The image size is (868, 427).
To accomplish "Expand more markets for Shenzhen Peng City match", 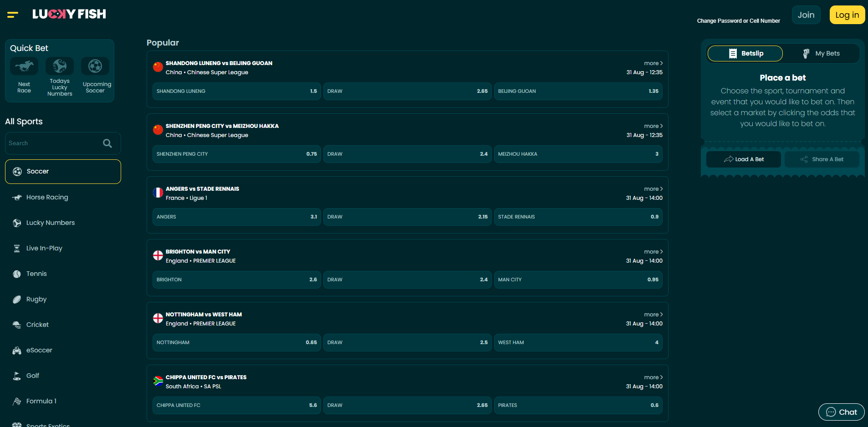I will (x=654, y=126).
